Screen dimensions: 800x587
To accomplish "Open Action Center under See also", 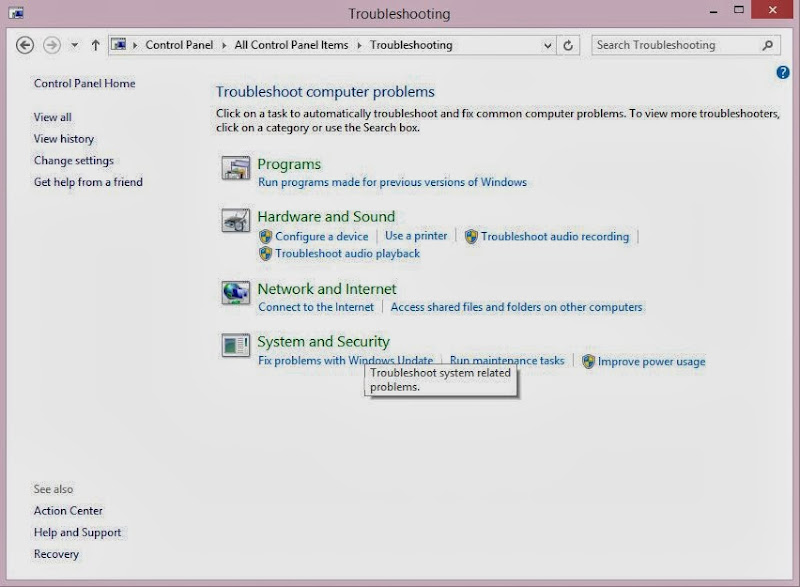I will pyautogui.click(x=68, y=511).
